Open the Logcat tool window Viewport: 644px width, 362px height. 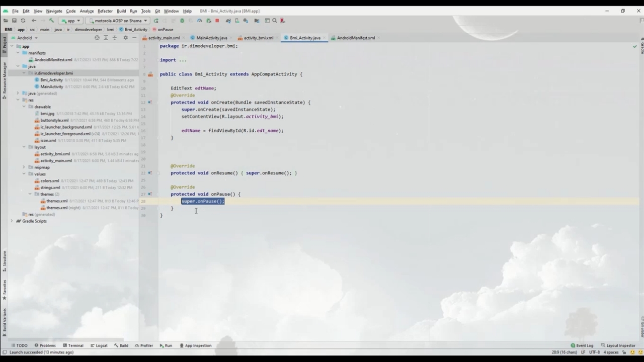[99, 345]
